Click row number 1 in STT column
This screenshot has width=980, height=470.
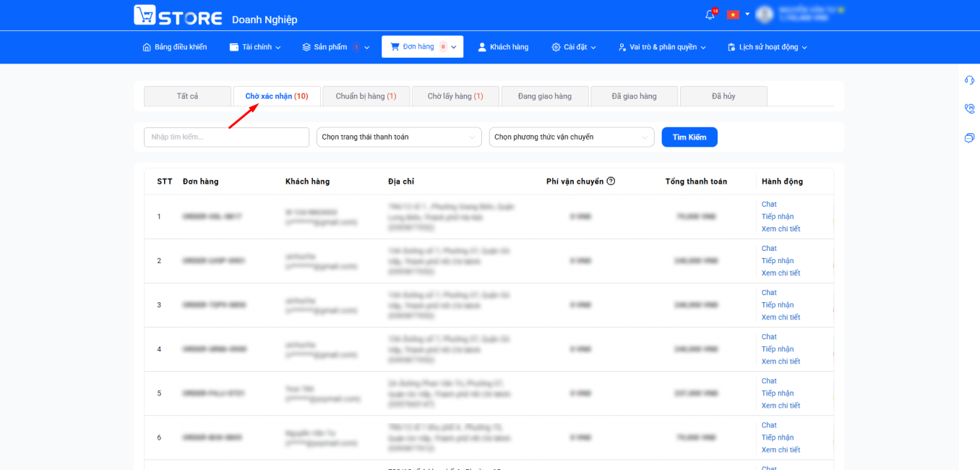[x=159, y=217]
